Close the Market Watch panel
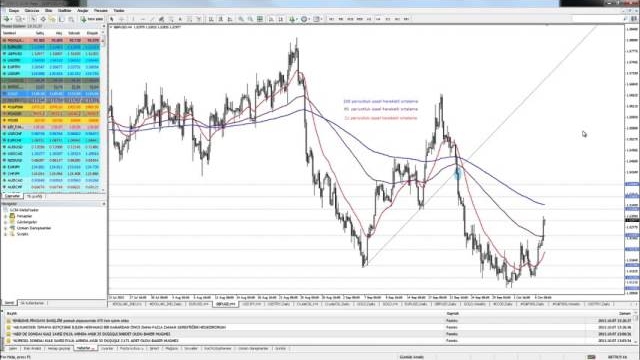 pos(104,26)
